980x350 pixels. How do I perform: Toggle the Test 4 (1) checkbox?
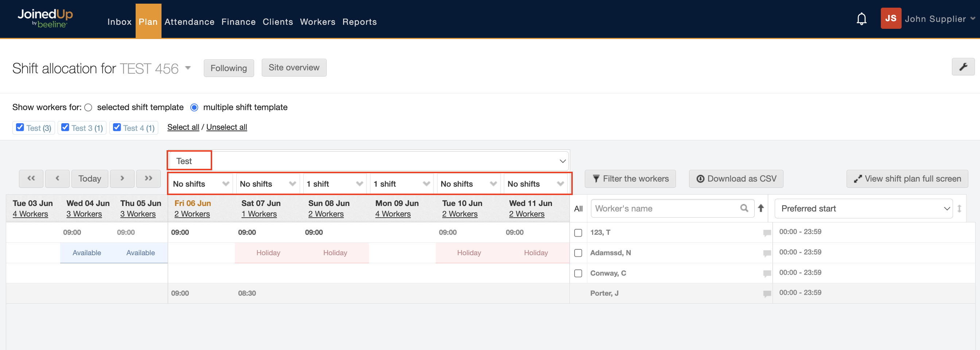coord(117,128)
